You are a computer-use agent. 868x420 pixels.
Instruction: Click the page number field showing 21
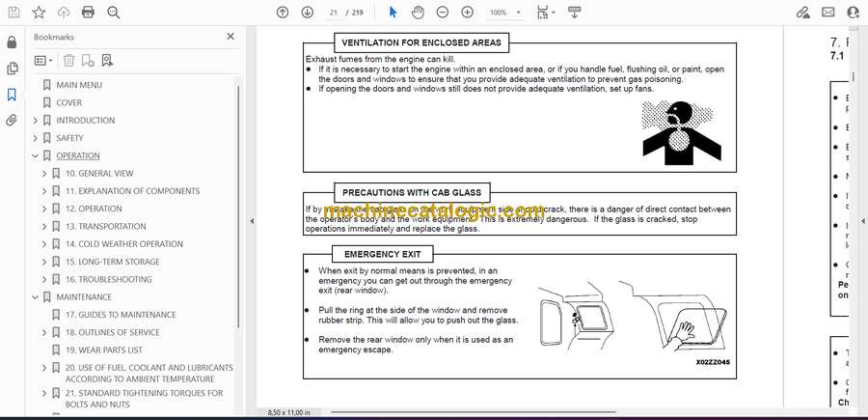[x=334, y=13]
